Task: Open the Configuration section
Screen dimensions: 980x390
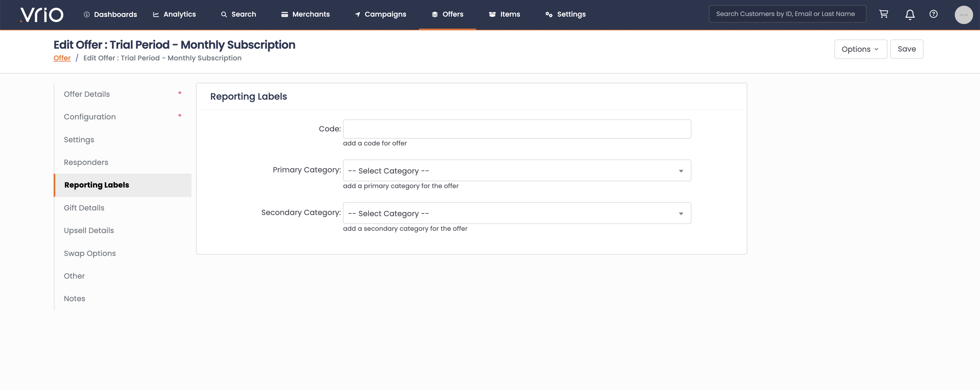Action: pyautogui.click(x=123, y=117)
